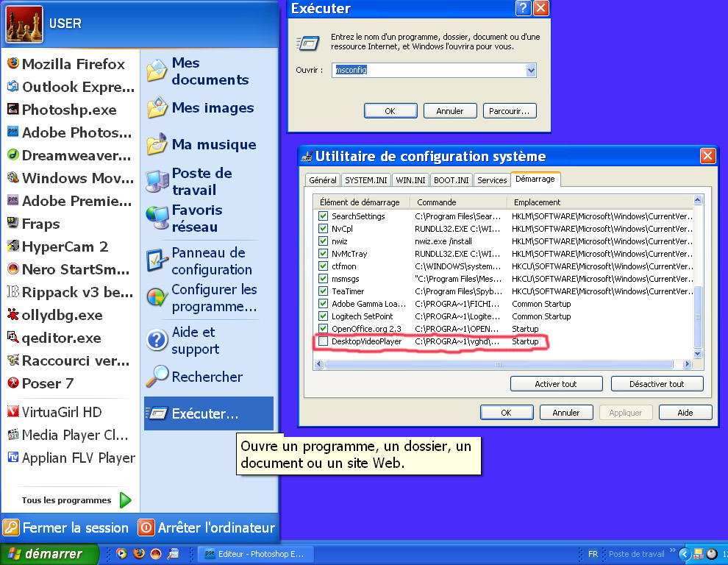The width and height of the screenshot is (728, 565).
Task: Open Poser 7 from the Start menu
Action: pyautogui.click(x=40, y=383)
